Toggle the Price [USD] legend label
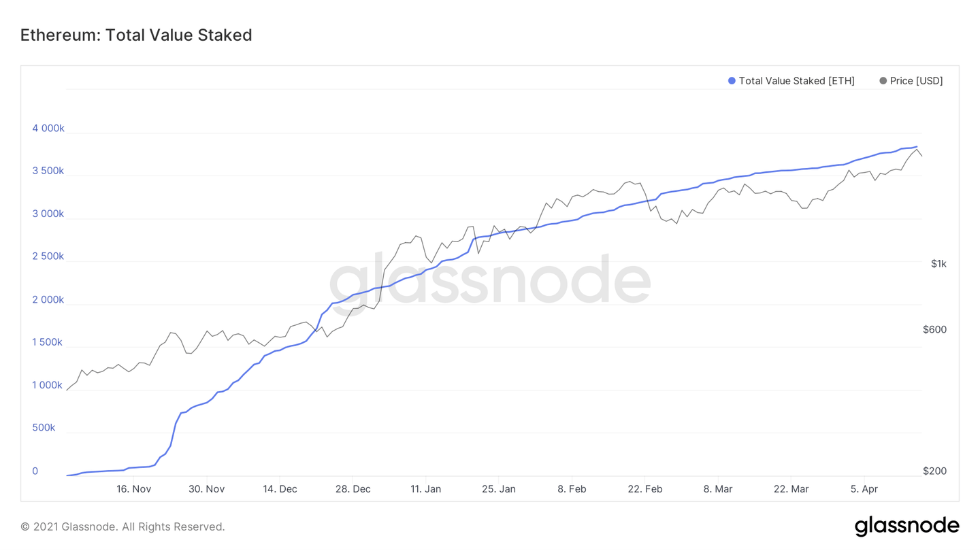 tap(916, 81)
